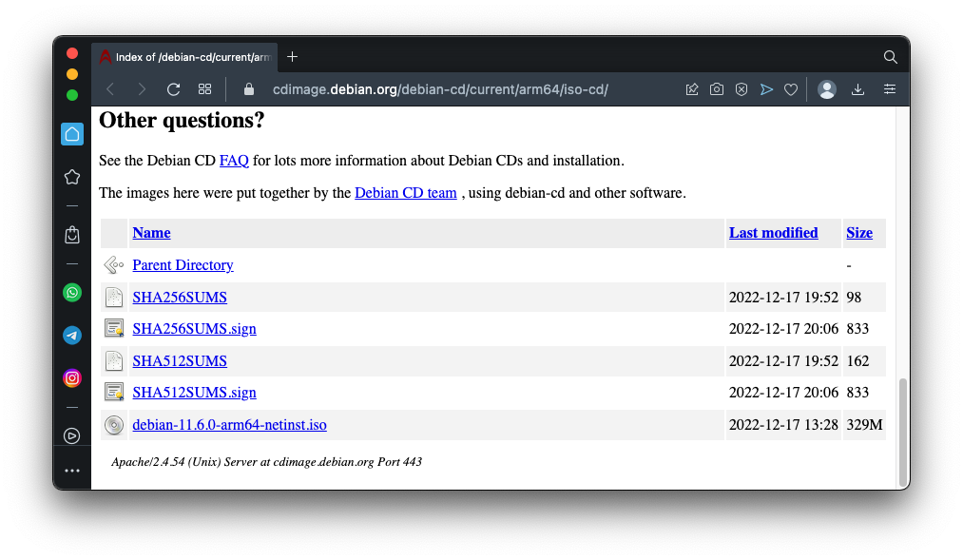Open Telegram in the sidebar
The width and height of the screenshot is (963, 560).
click(72, 336)
